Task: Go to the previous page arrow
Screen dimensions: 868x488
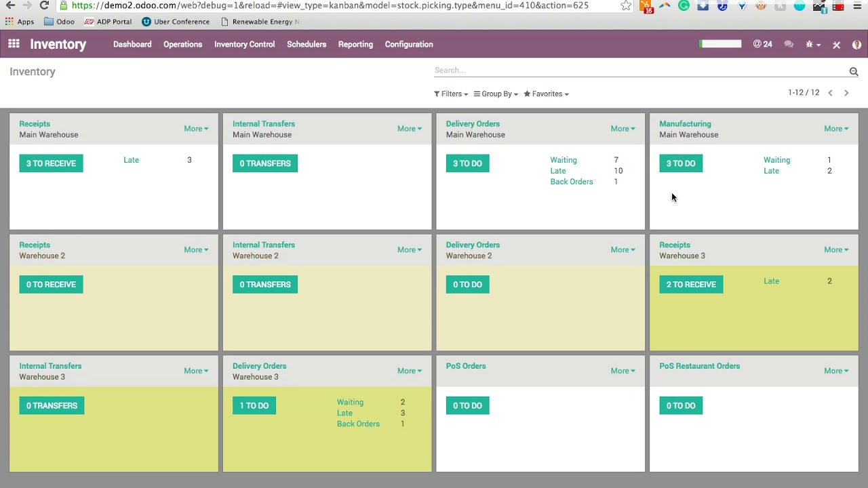Action: pos(830,93)
